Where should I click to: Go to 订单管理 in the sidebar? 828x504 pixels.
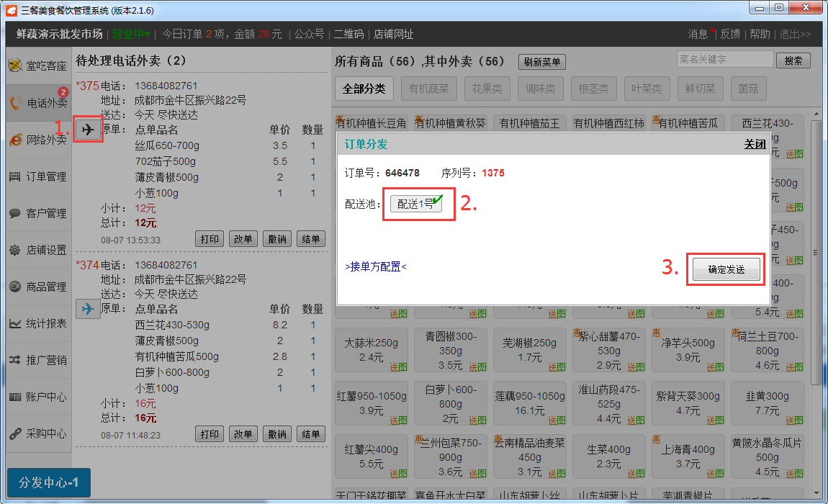38,176
